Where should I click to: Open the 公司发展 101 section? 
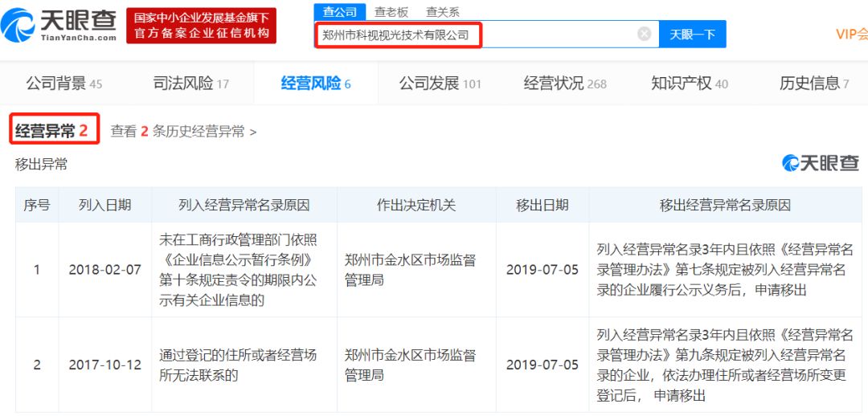tap(440, 84)
